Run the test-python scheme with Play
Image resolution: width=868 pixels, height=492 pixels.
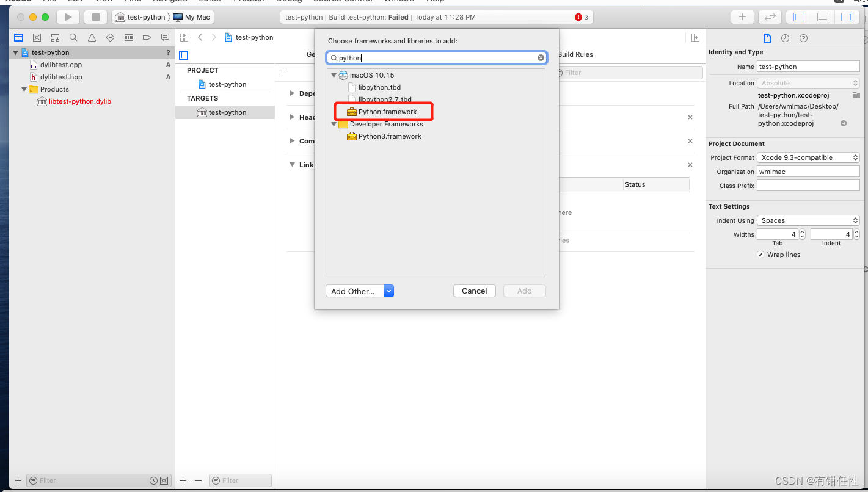[x=68, y=17]
